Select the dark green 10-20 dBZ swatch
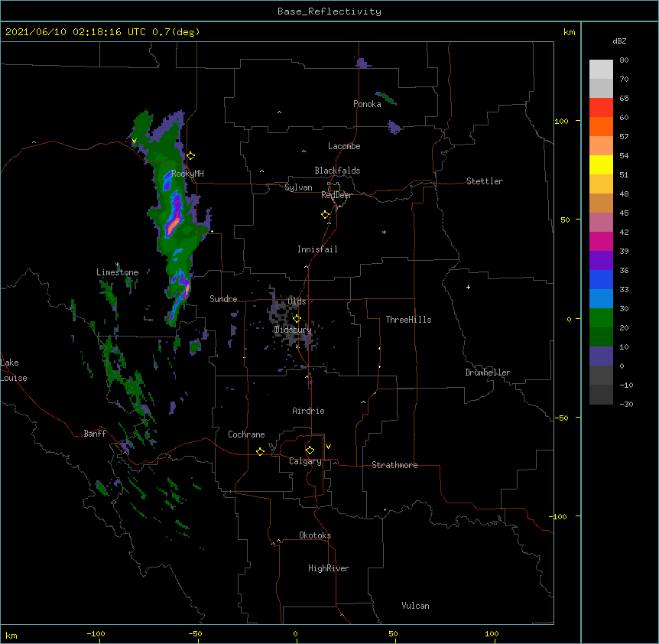Image resolution: width=659 pixels, height=644 pixels. 601,337
